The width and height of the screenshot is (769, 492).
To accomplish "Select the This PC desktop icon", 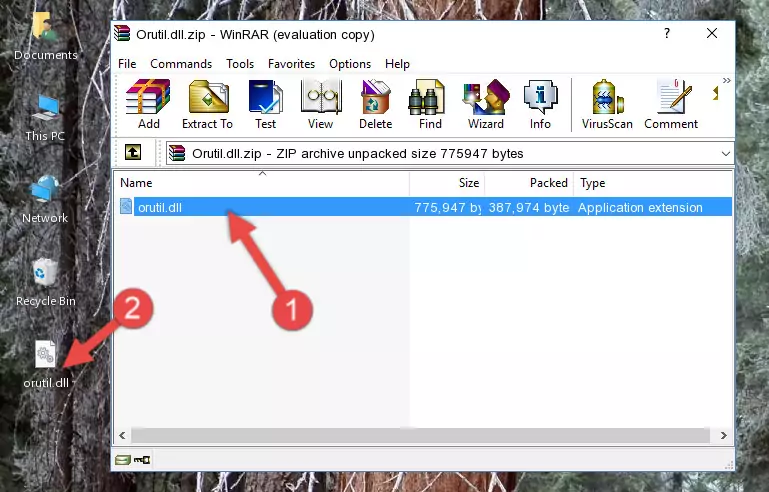I will pyautogui.click(x=45, y=118).
